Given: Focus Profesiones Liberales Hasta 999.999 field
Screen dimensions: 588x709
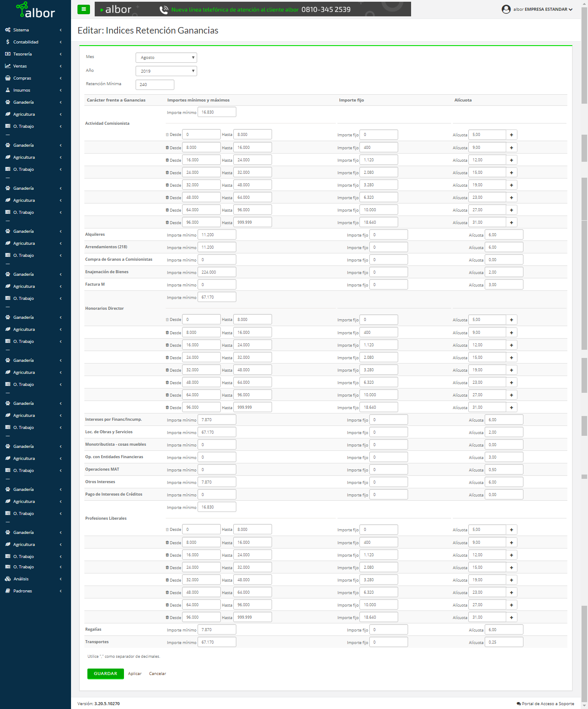Looking at the screenshot, I should pos(253,617).
